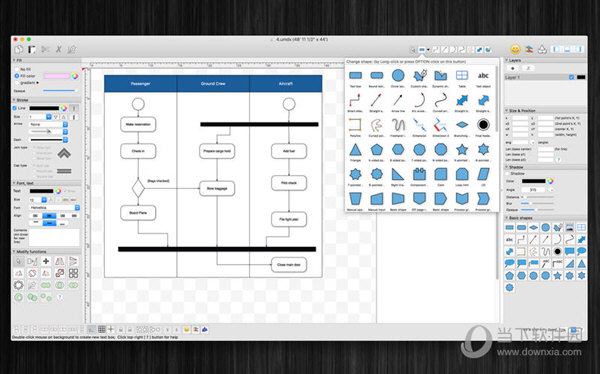Image resolution: width=600 pixels, height=374 pixels.
Task: Select the abc text tool in Basic shapes
Action: [x=509, y=240]
